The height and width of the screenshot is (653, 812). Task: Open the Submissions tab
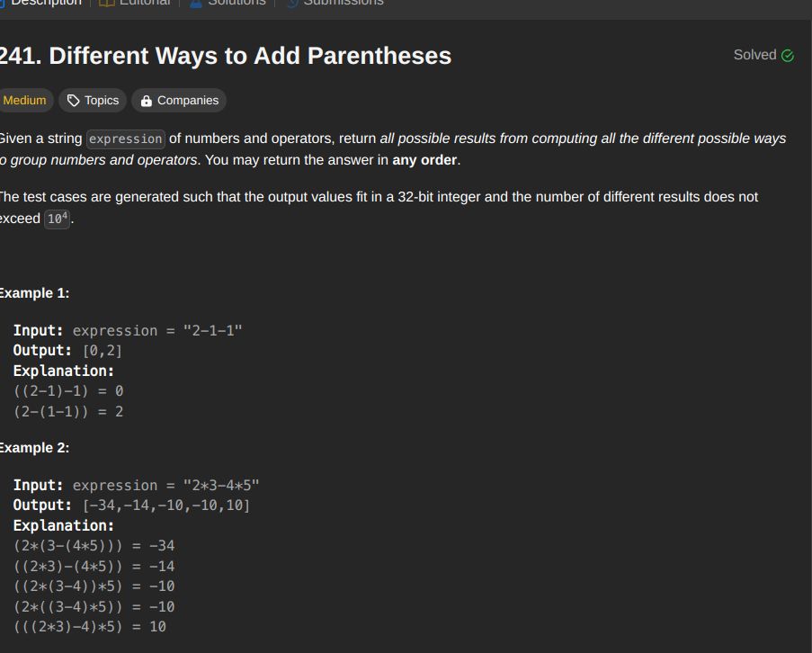click(x=335, y=3)
